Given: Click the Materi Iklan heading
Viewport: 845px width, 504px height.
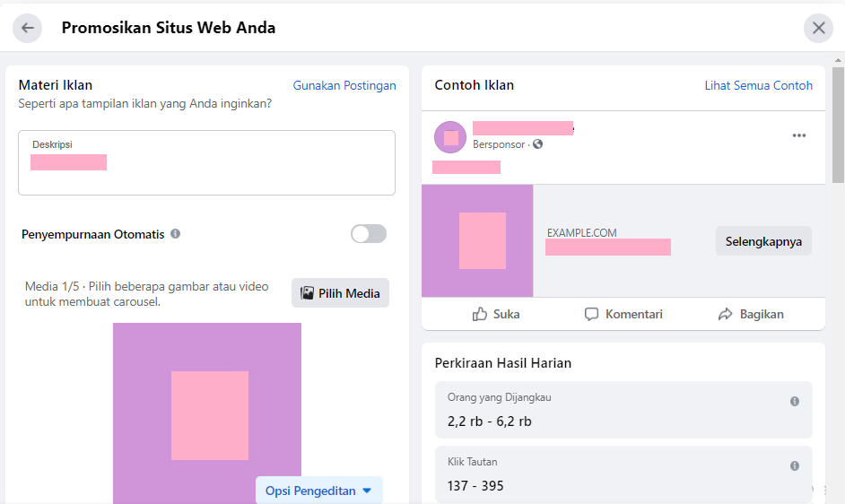Looking at the screenshot, I should pyautogui.click(x=56, y=85).
